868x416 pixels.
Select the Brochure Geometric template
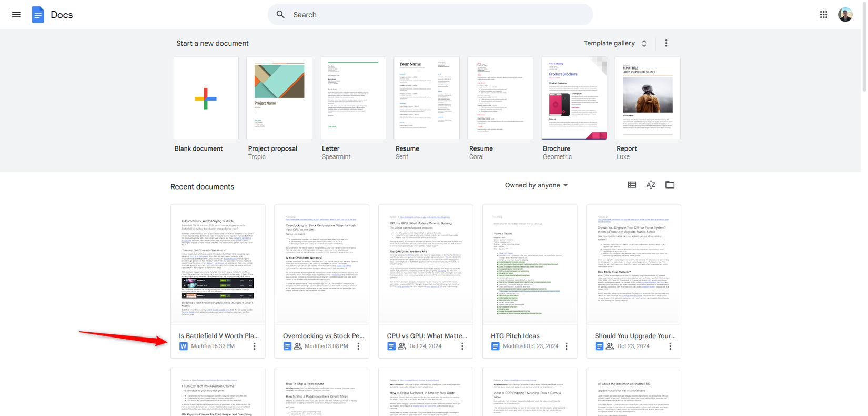pos(574,98)
